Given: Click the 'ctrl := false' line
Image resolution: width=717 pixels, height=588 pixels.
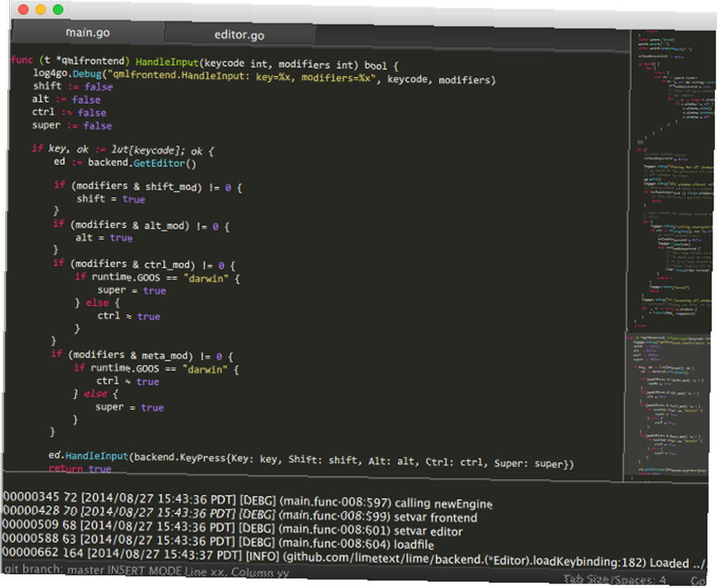Looking at the screenshot, I should 69,112.
